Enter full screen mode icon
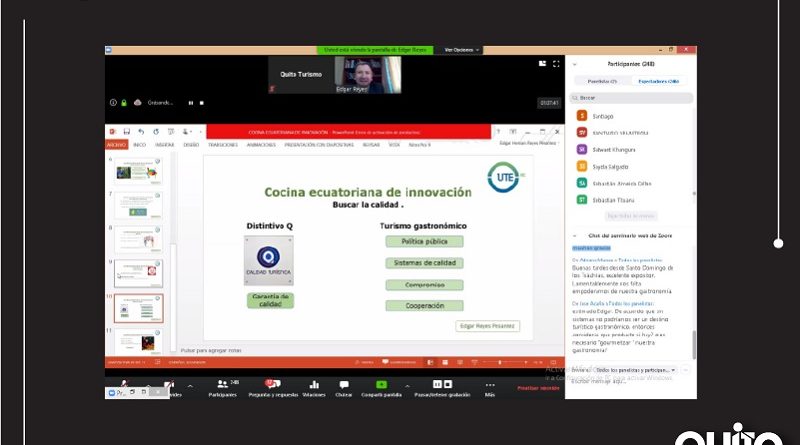The image size is (800, 445). click(x=556, y=64)
